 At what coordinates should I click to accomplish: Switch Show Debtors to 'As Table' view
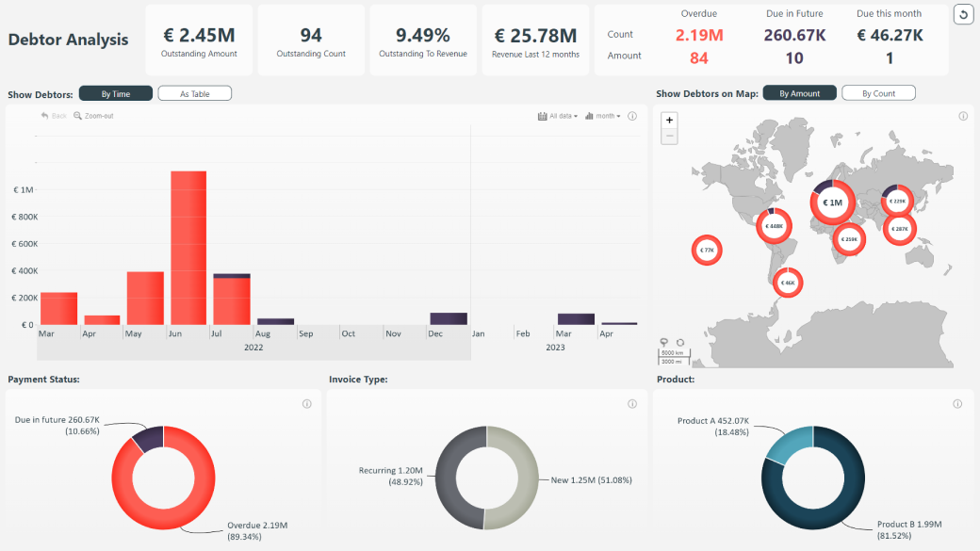tap(194, 93)
